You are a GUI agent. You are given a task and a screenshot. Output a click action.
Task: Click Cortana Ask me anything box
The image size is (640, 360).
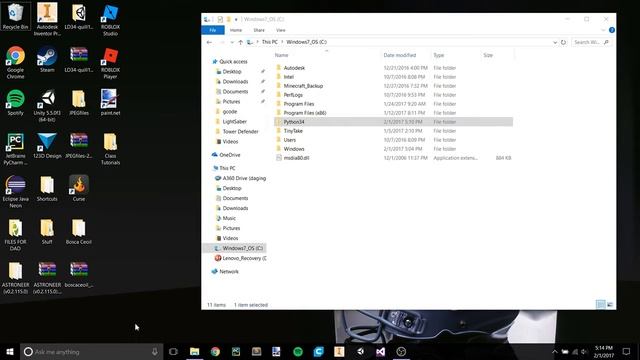point(91,351)
